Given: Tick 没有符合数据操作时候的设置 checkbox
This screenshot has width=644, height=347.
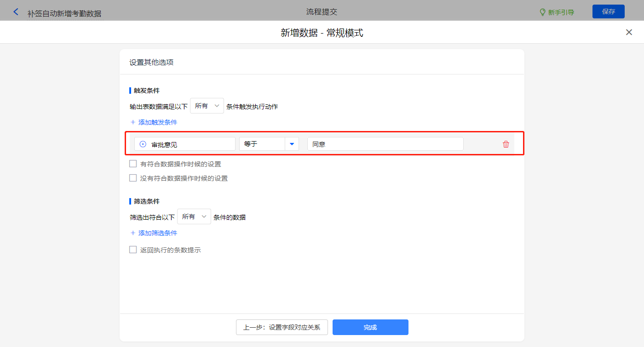Looking at the screenshot, I should (x=133, y=178).
